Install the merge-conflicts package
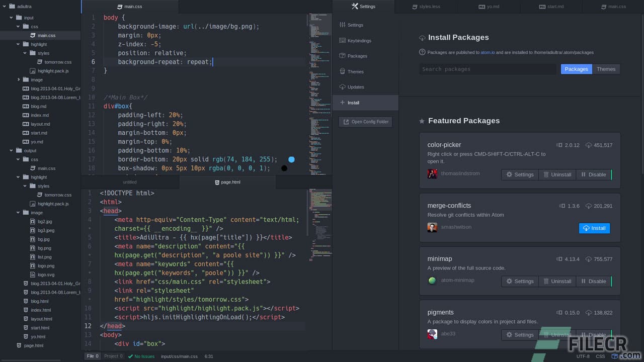The width and height of the screenshot is (644, 362). tap(594, 228)
